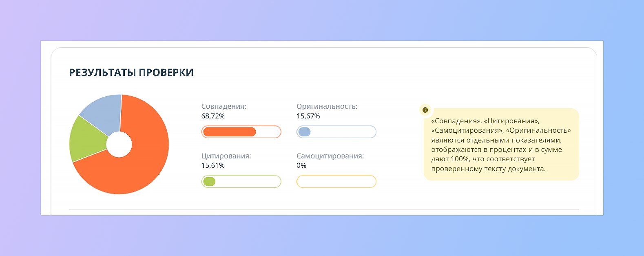Viewport: 644px width, 256px height.
Task: Toggle the Оригинальность indicator bar
Action: [x=336, y=131]
